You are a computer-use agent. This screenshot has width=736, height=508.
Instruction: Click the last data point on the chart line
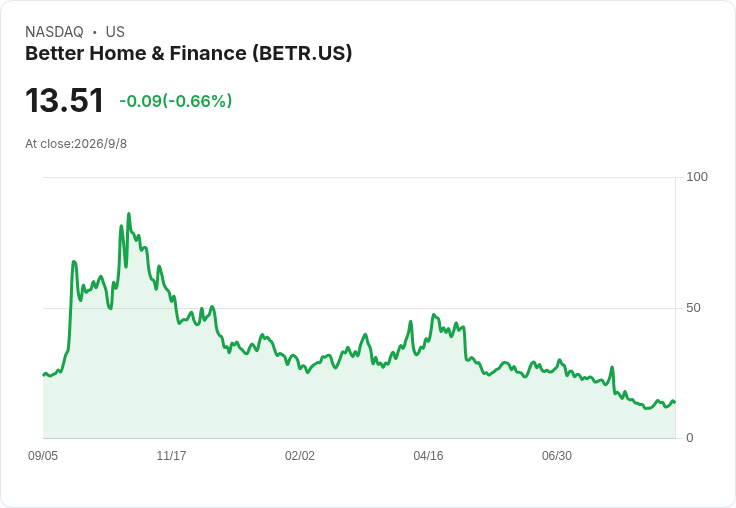[675, 402]
